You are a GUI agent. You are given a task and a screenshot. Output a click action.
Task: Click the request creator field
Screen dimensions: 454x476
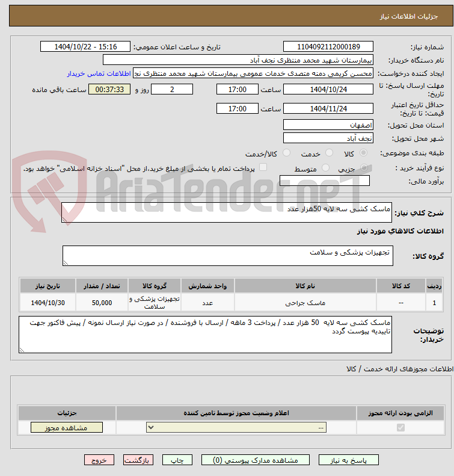point(253,73)
